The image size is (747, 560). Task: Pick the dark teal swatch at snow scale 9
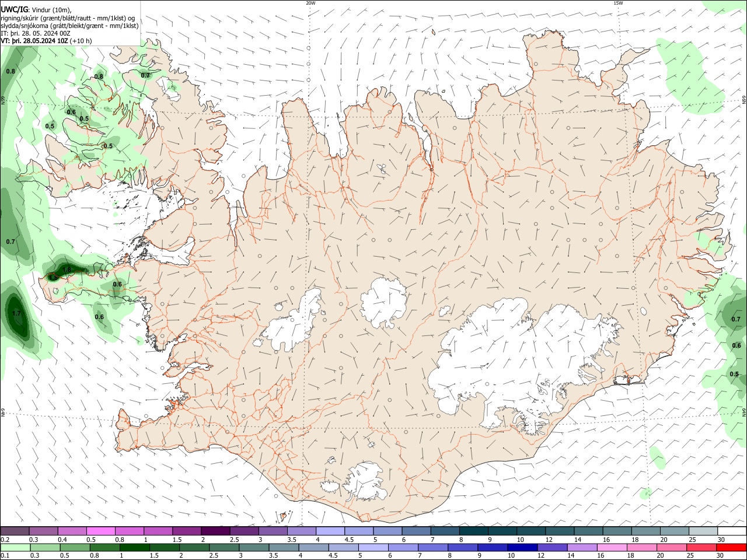click(502, 531)
